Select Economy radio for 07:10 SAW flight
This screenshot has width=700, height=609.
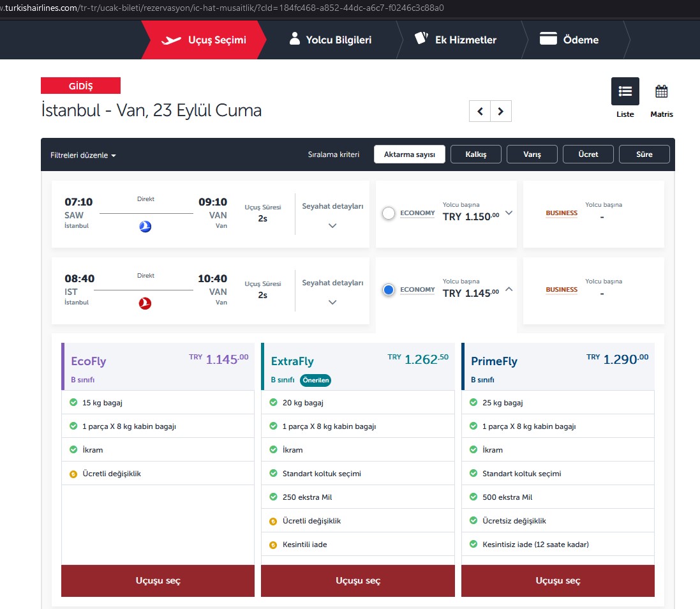(x=389, y=213)
